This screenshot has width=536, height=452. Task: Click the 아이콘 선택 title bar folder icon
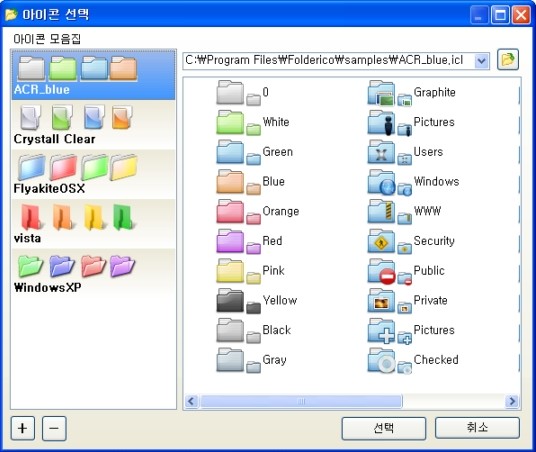(11, 15)
